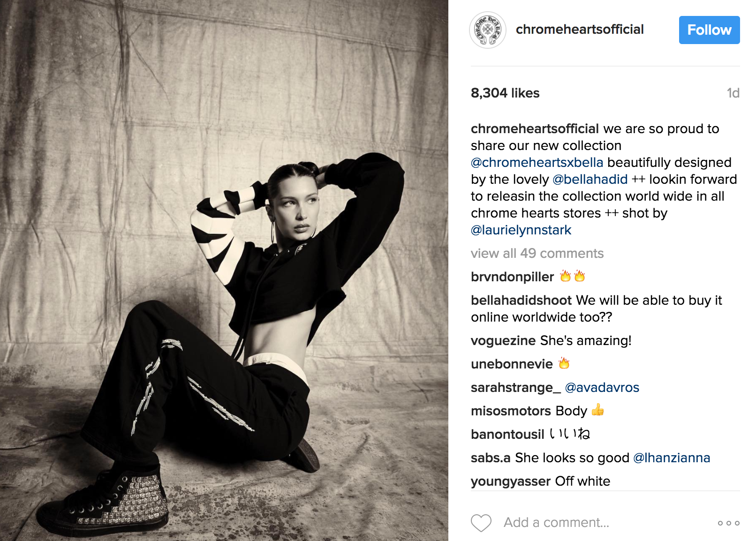
Task: Open the chromeheartsofficial username in the header
Action: coord(580,30)
